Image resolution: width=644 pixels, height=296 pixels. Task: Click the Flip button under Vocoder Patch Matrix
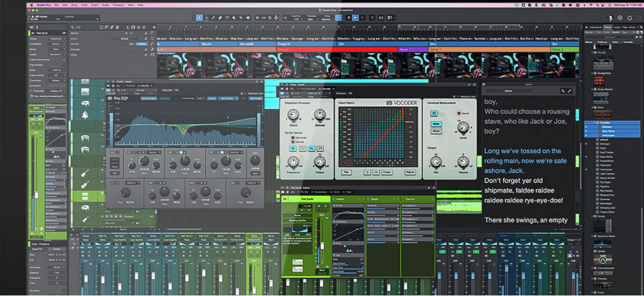point(347,173)
